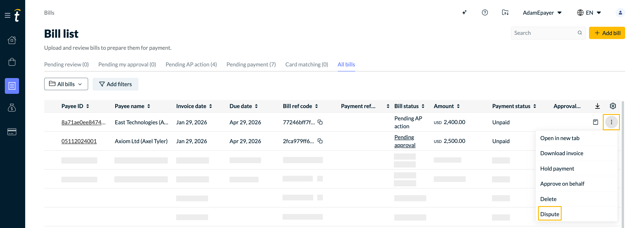Select the All bills tab
The width and height of the screenshot is (644, 228).
[346, 65]
